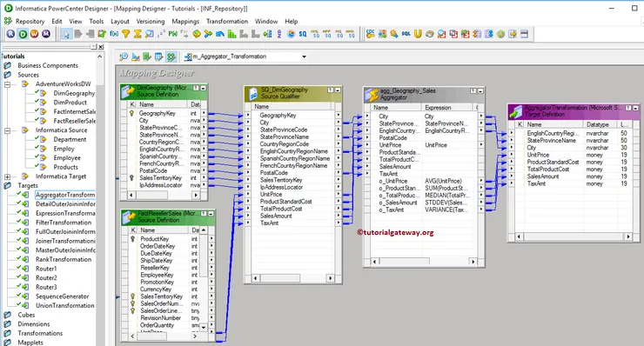Add an SQL transformation from toolbar
The image size is (644, 346).
[x=406, y=34]
